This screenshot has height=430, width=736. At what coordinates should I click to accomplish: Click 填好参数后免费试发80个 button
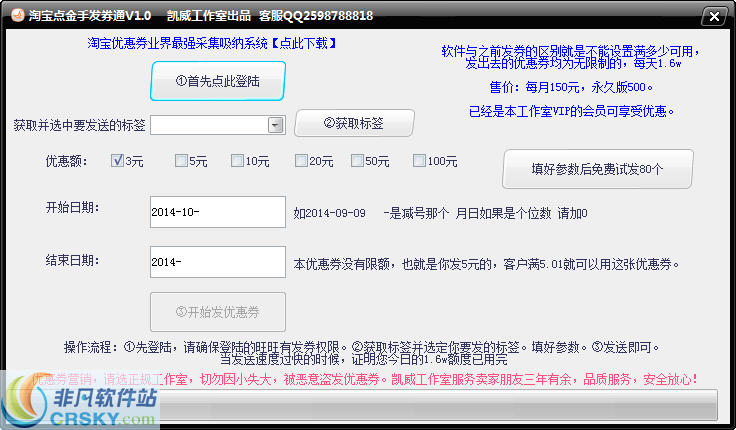click(x=598, y=169)
